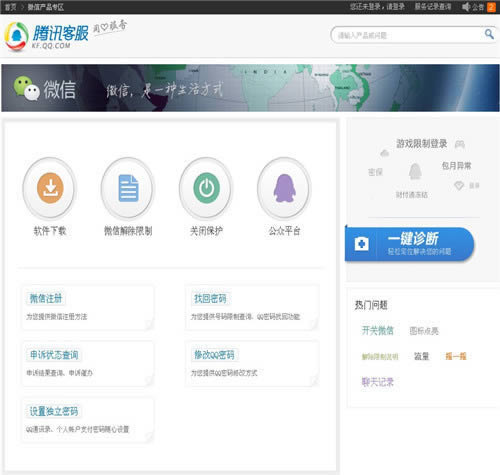
Task: Open the 公告 announcements link
Action: point(478,7)
